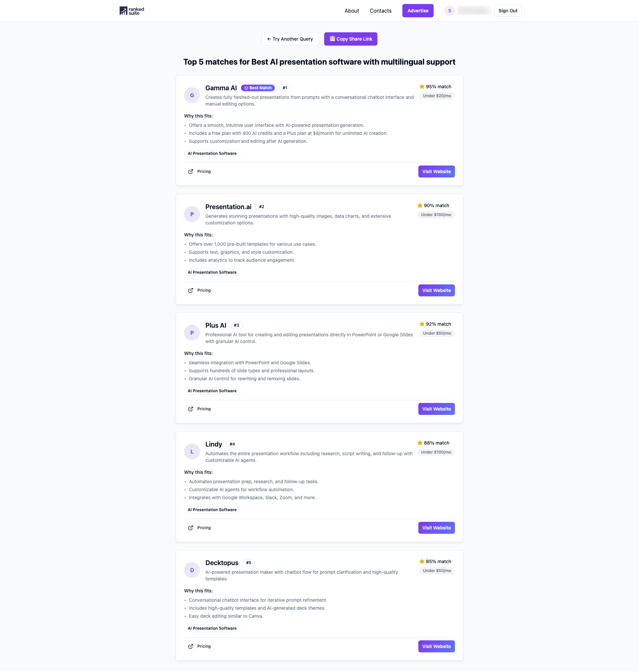This screenshot has height=672, width=639.
Task: Open the About page
Action: coord(351,11)
